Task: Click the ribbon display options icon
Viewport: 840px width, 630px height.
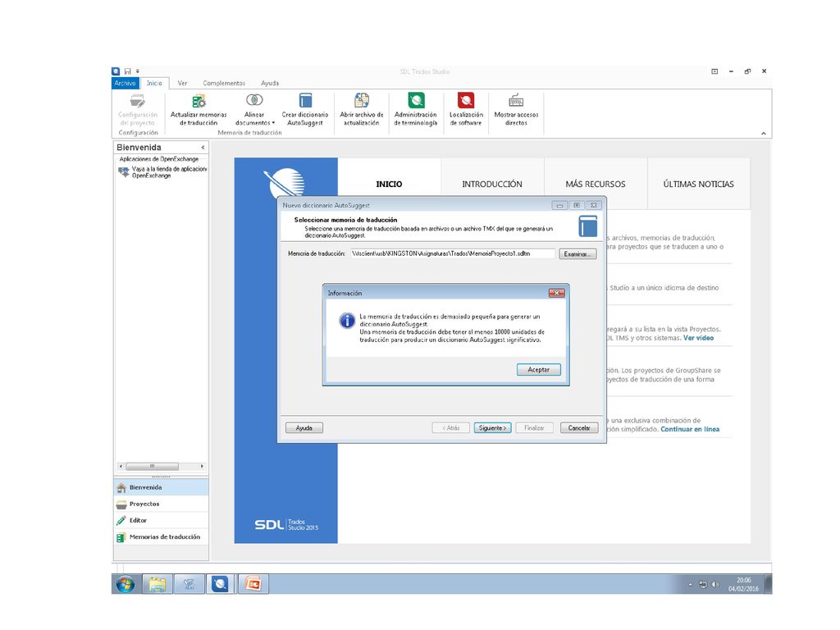Action: [714, 71]
